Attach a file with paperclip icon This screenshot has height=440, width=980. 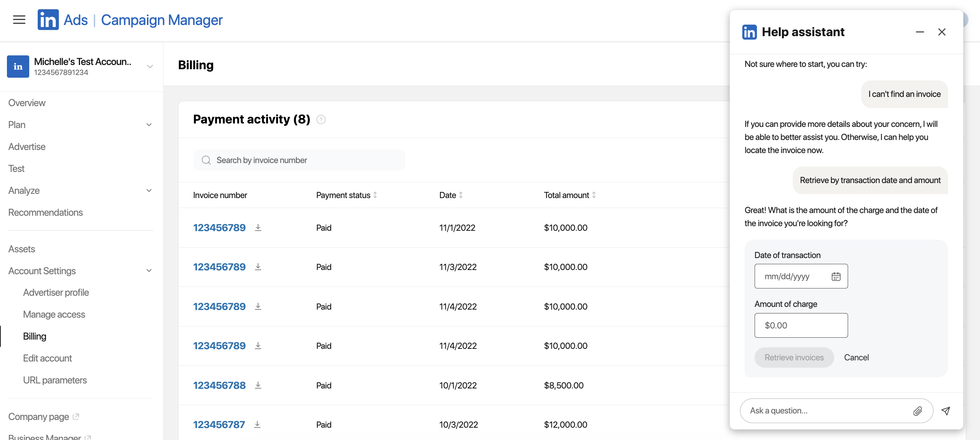[918, 411]
